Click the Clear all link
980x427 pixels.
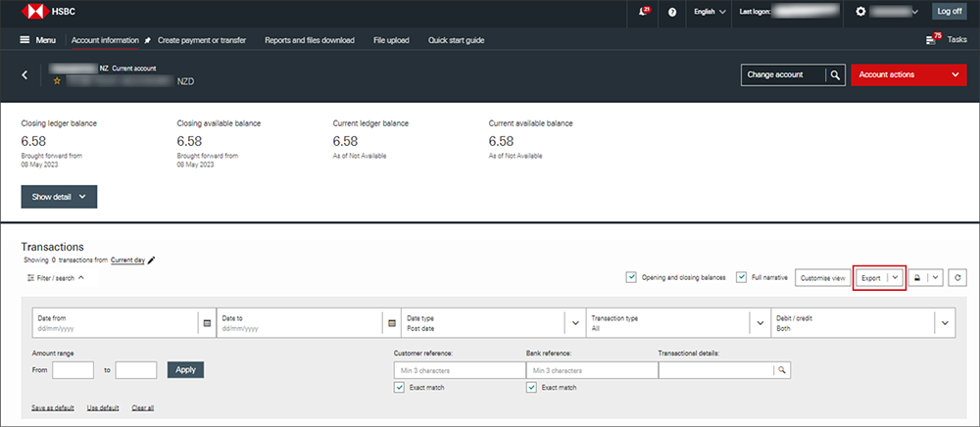pyautogui.click(x=142, y=407)
